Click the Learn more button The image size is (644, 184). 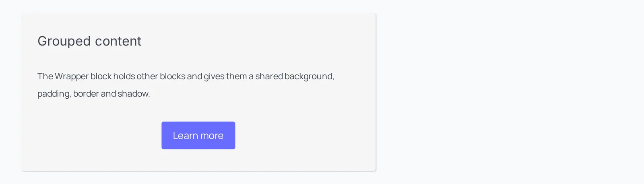(198, 135)
